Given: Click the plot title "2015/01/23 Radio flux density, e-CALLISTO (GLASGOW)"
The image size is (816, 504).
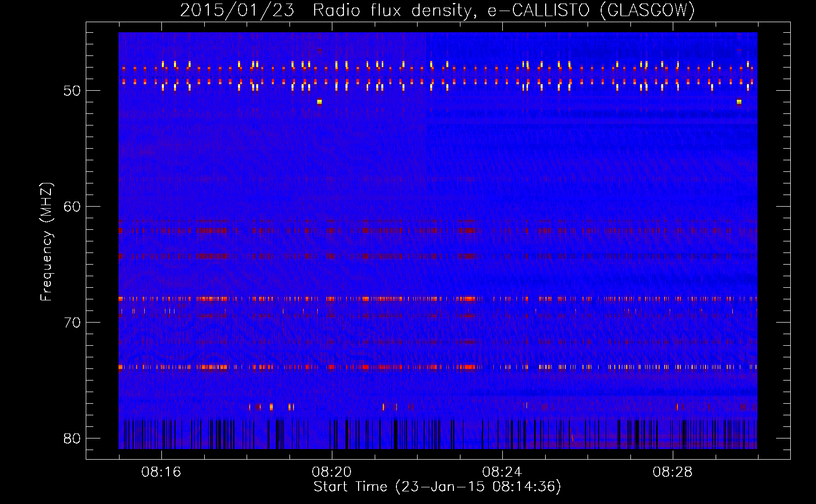Looking at the screenshot, I should point(437,10).
